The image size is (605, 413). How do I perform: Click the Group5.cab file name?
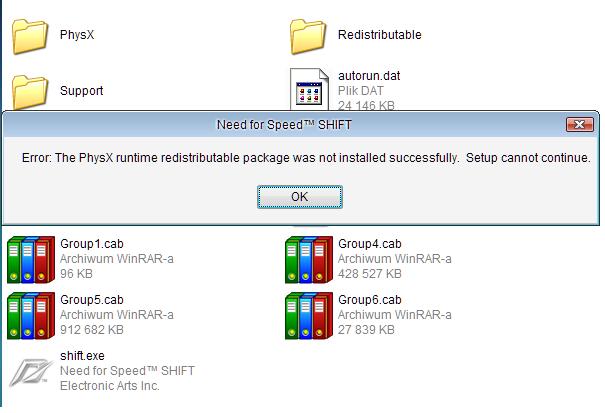coord(91,300)
